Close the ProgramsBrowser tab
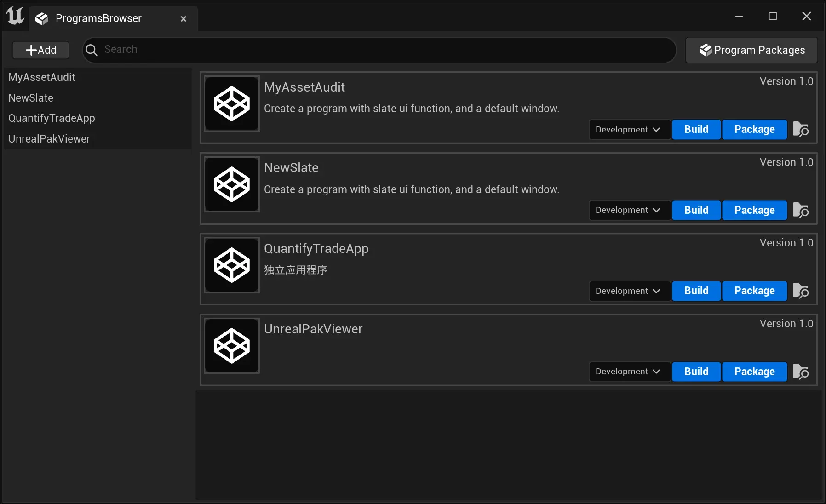 [x=184, y=19]
